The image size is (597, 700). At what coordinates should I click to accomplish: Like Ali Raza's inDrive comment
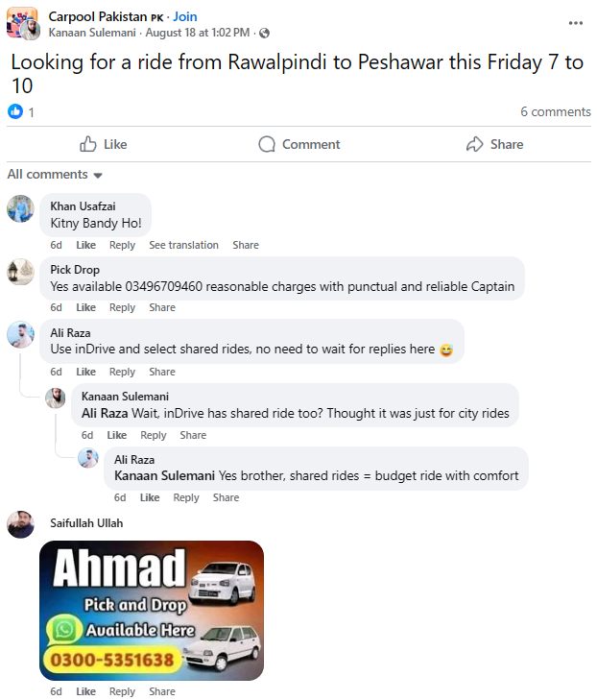point(85,372)
